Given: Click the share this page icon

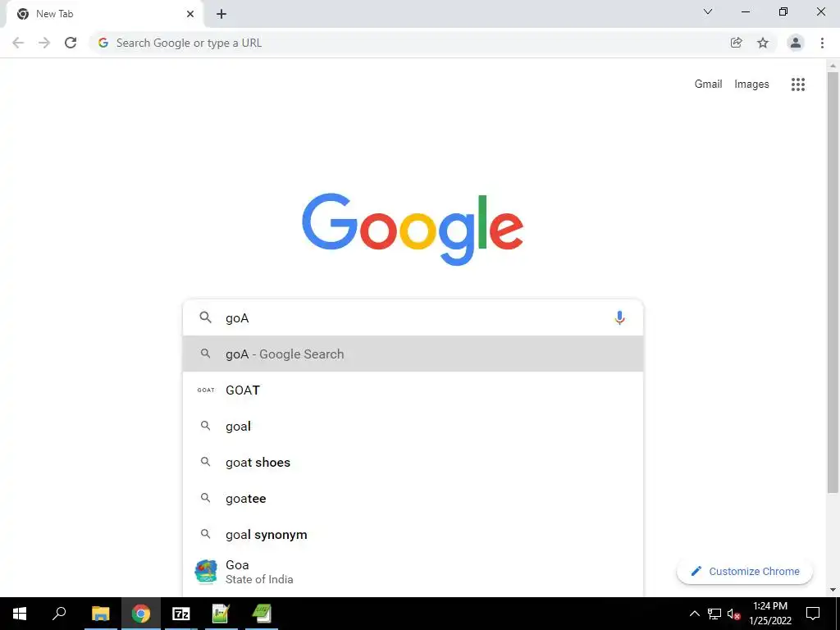Looking at the screenshot, I should [x=737, y=43].
